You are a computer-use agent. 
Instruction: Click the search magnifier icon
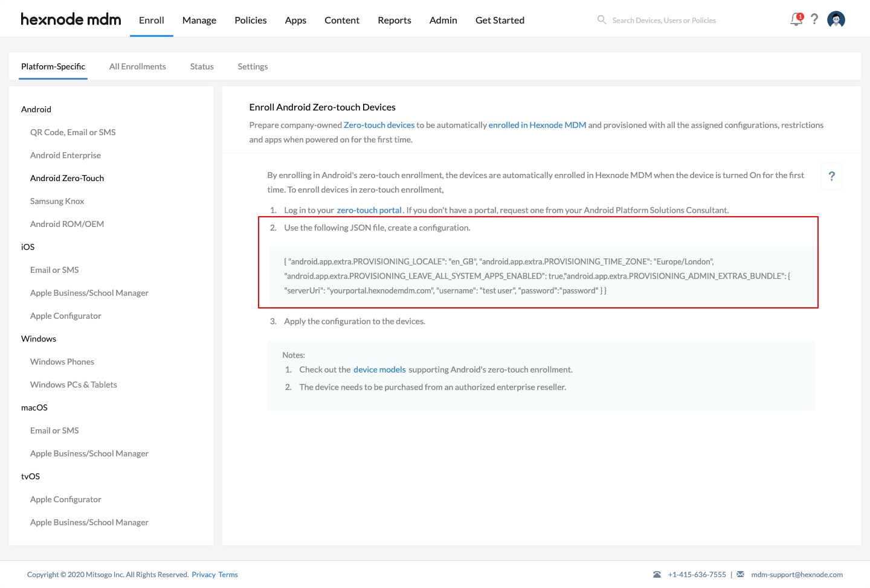pos(602,20)
